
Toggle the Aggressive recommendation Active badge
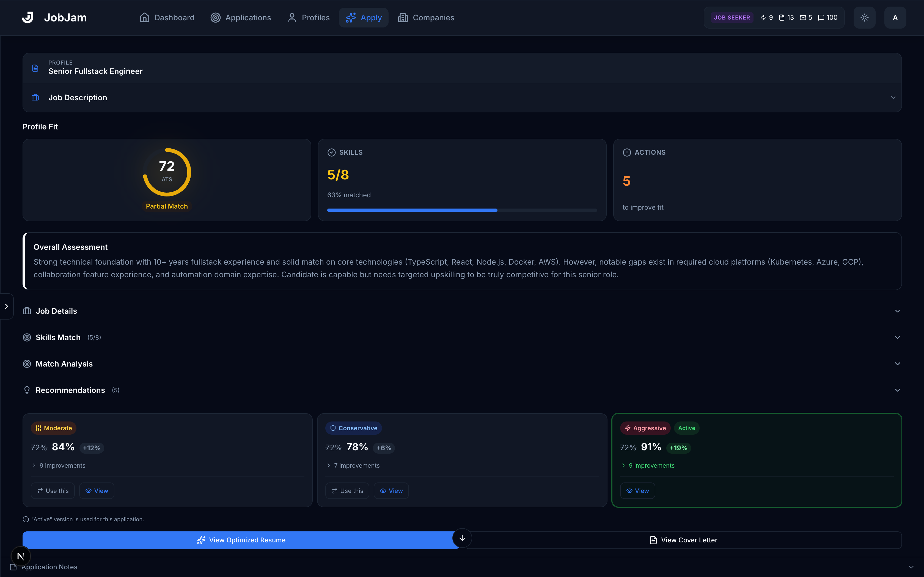[686, 428]
